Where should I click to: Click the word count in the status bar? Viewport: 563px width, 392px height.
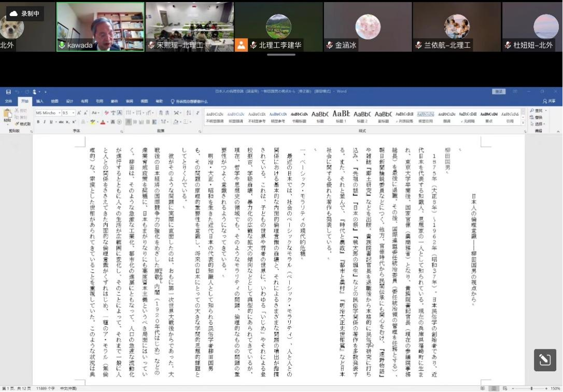click(x=45, y=387)
